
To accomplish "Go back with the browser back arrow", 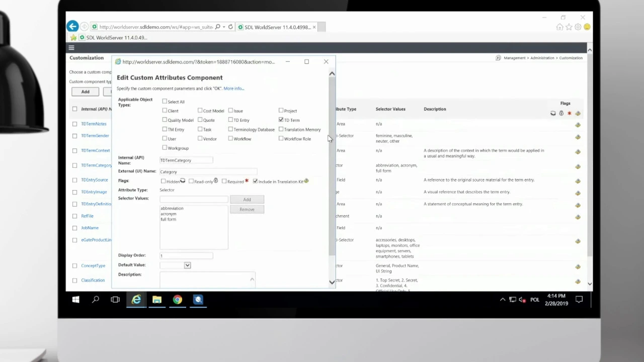I will point(72,27).
